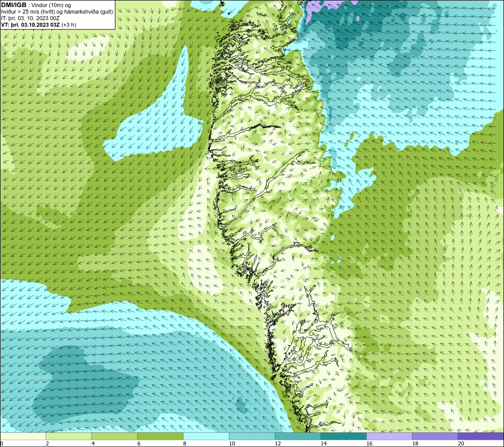The image size is (504, 447).
Task: Click the medium green 4–6 legend swatch
Action: (x=114, y=436)
